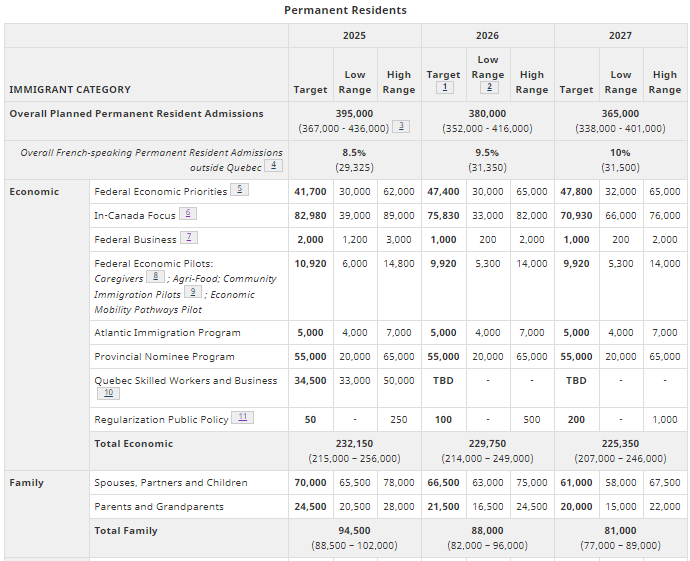Open footnote 1 beside 2026 Target header
Screen dimensions: 690x561
point(443,88)
